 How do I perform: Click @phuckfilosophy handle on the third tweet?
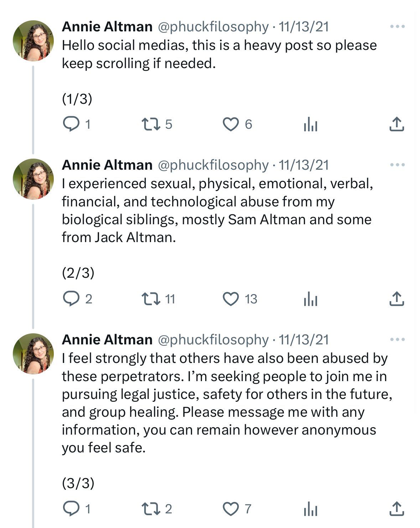pos(213,339)
